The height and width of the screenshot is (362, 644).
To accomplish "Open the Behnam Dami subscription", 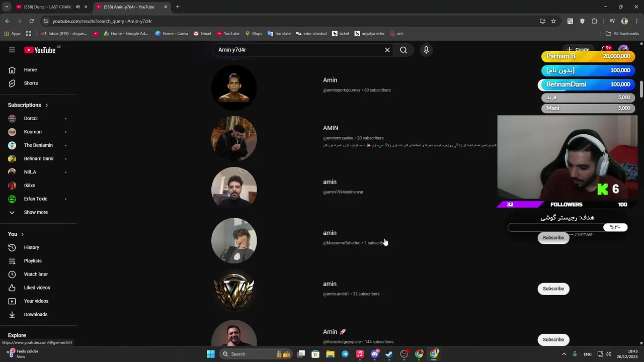I will click(38, 159).
